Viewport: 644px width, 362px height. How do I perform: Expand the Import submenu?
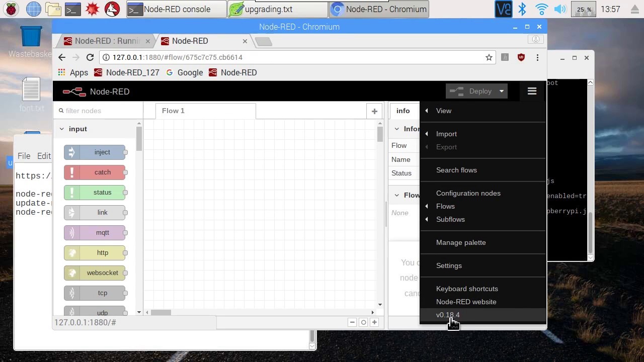tap(483, 134)
